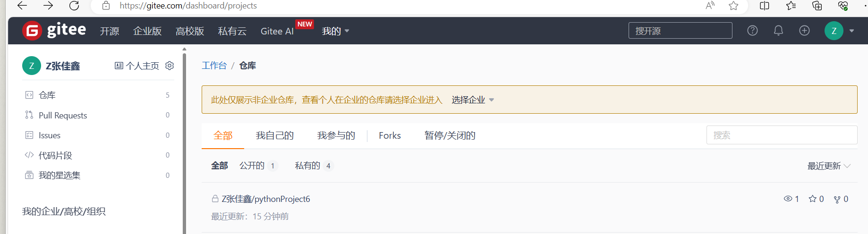Click the pythonProject6 star count icon

pyautogui.click(x=813, y=199)
